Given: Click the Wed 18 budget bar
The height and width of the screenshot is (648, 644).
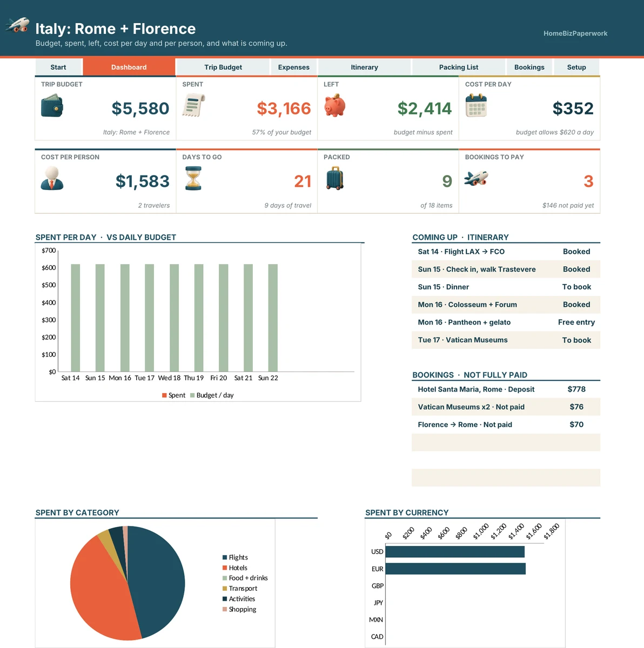Looking at the screenshot, I should click(x=174, y=318).
